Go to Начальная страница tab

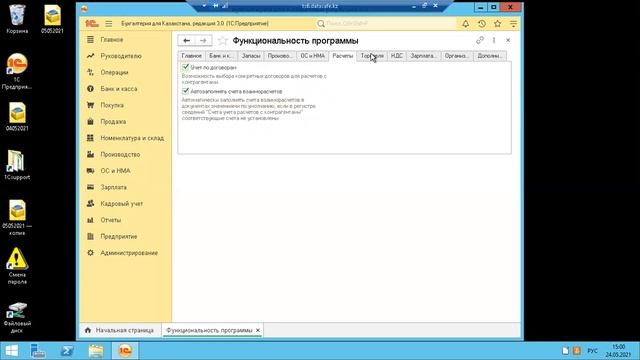coord(120,330)
